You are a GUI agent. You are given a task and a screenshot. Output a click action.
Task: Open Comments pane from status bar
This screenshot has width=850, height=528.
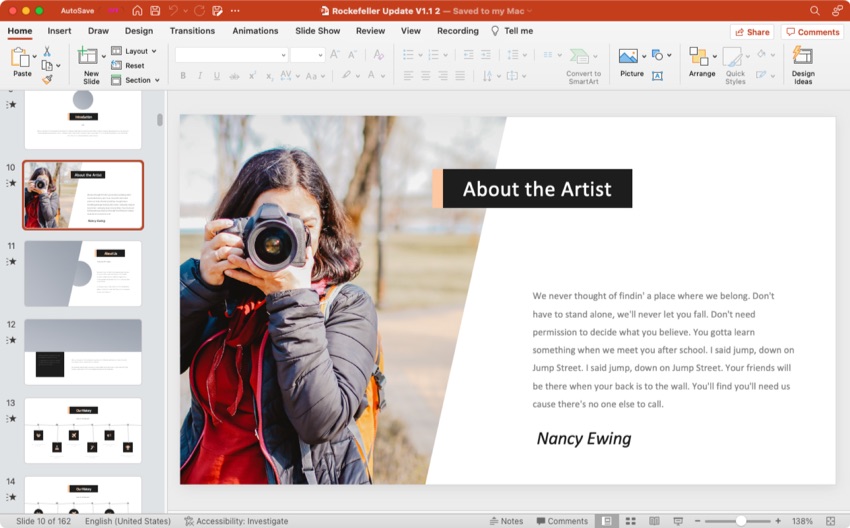pyautogui.click(x=562, y=521)
